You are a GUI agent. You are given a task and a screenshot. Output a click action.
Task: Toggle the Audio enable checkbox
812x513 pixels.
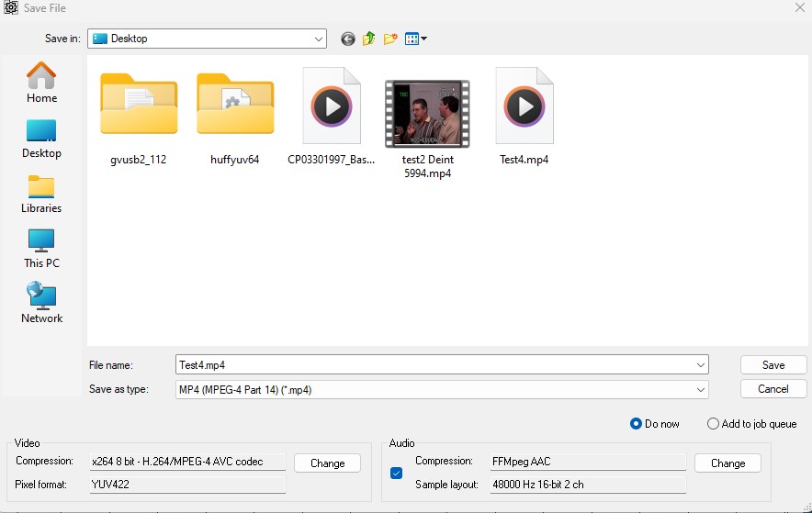(396, 473)
